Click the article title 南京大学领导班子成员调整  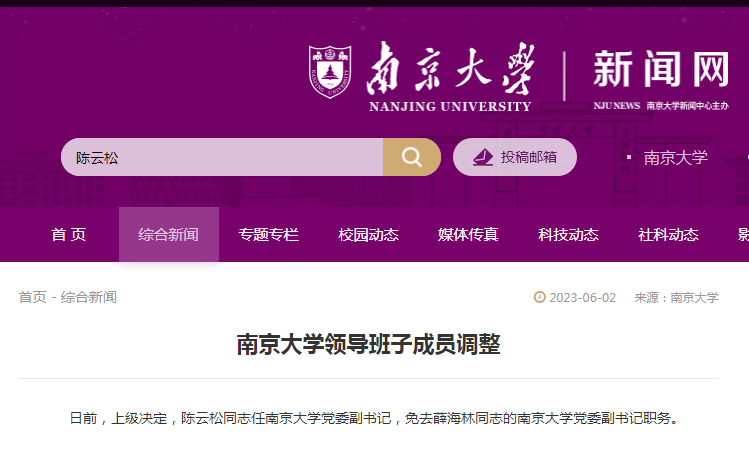point(368,344)
